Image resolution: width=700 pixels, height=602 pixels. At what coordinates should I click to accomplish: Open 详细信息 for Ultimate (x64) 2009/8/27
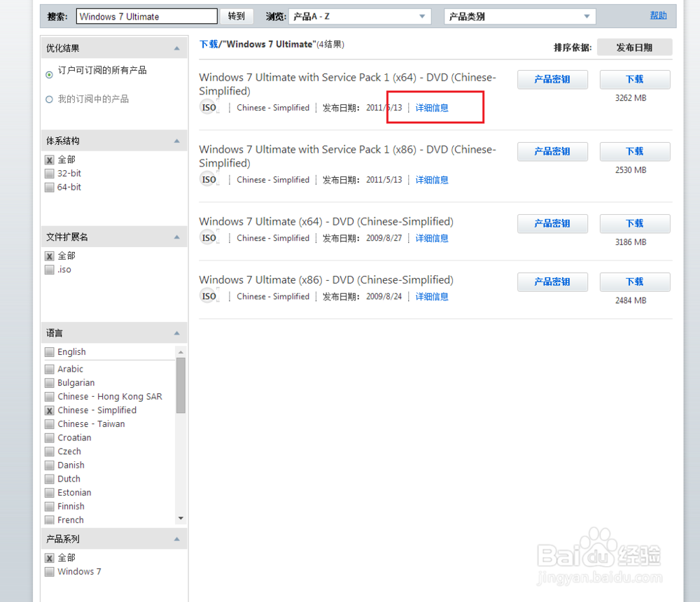pos(432,239)
